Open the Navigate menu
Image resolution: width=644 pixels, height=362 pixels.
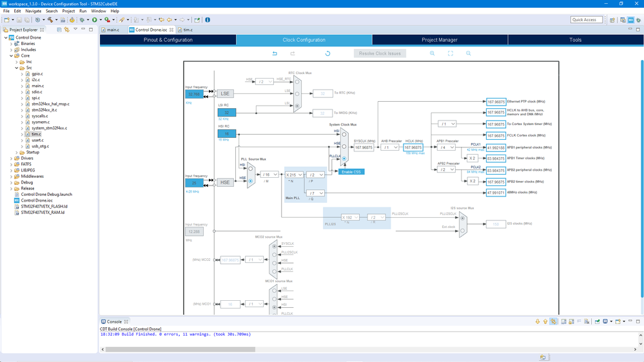[x=33, y=11]
